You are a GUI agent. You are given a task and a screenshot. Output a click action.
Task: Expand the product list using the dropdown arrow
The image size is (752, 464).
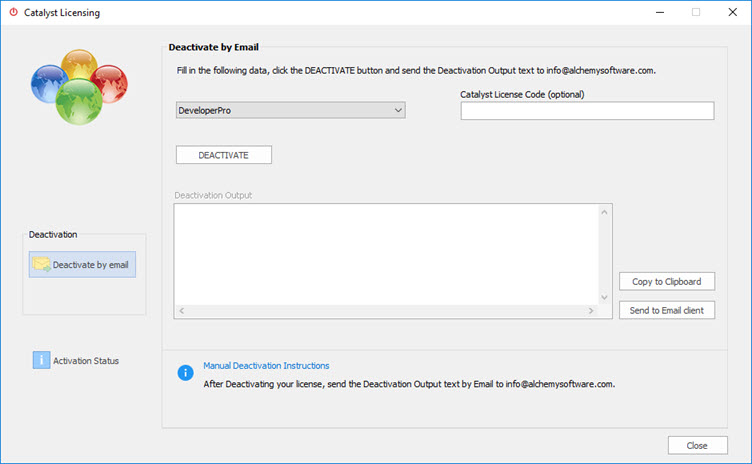(x=398, y=110)
